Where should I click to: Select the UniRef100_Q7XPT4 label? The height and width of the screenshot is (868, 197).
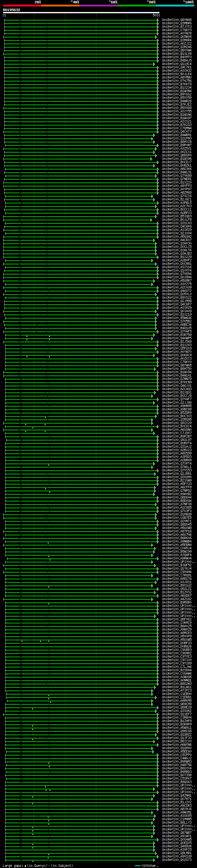click(x=177, y=463)
